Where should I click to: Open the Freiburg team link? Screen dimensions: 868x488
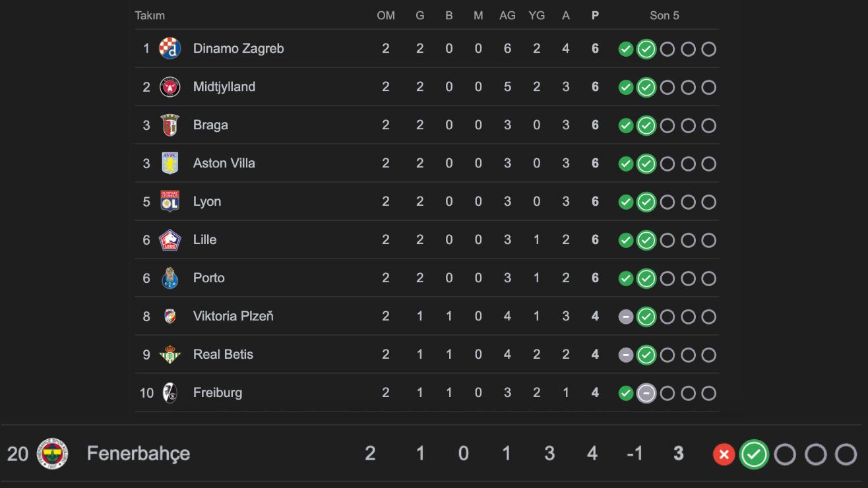(218, 393)
